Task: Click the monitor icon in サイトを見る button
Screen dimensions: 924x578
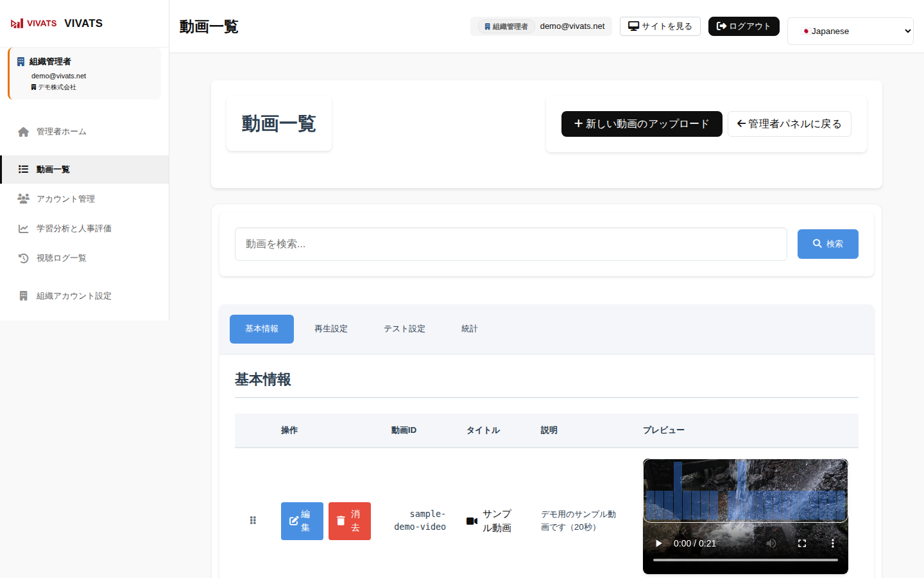Action: [633, 26]
